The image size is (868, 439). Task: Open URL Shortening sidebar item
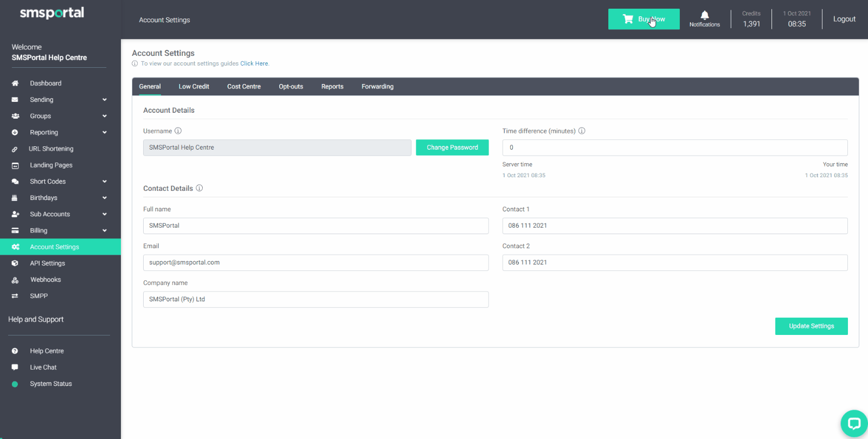coord(51,149)
